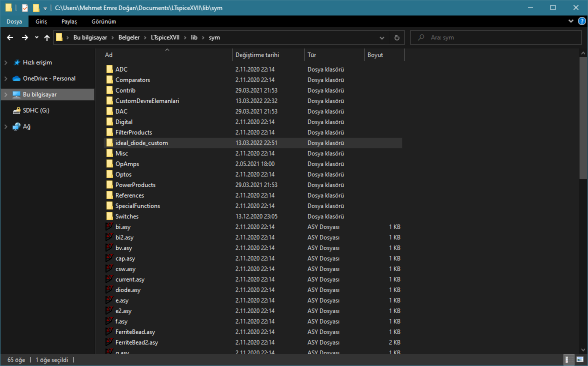Click Belgeler in the breadcrumb path
This screenshot has width=588, height=366.
coord(128,37)
